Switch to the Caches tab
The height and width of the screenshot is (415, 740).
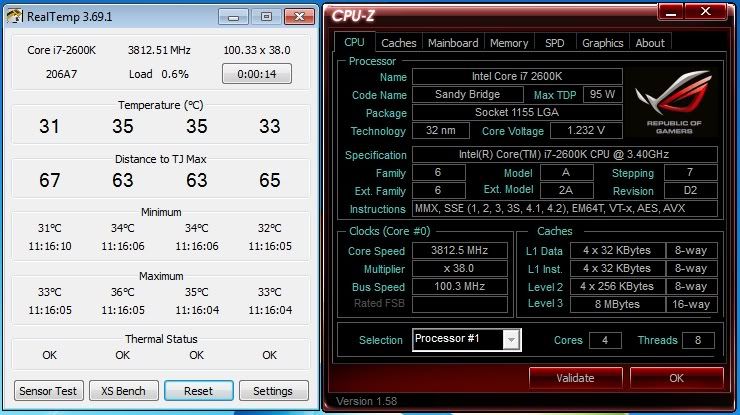click(399, 43)
